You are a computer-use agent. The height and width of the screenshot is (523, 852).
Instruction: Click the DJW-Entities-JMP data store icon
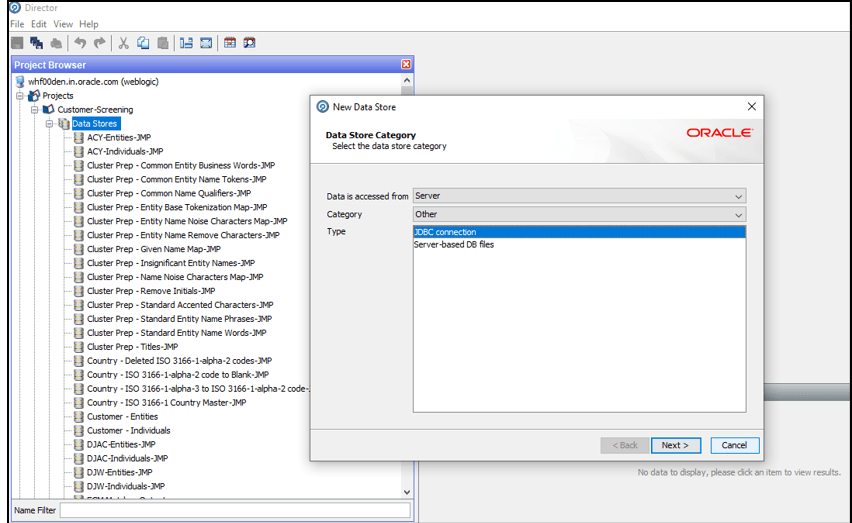click(x=79, y=472)
